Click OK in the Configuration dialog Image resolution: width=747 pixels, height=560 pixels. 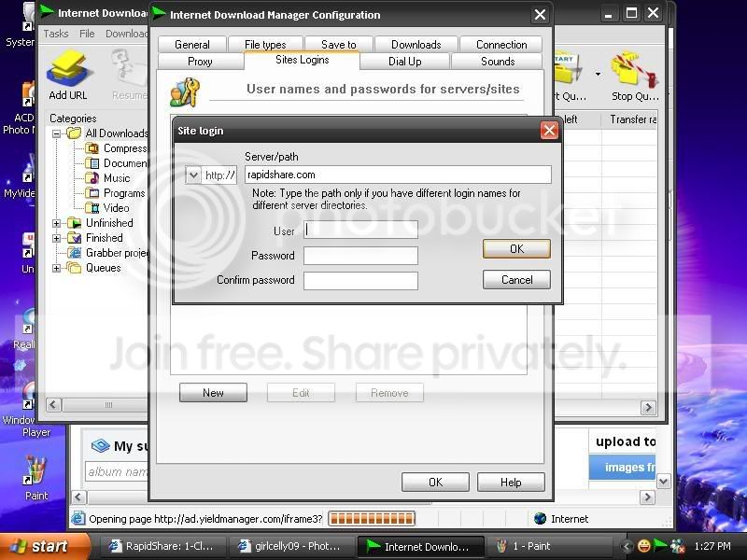tap(435, 482)
